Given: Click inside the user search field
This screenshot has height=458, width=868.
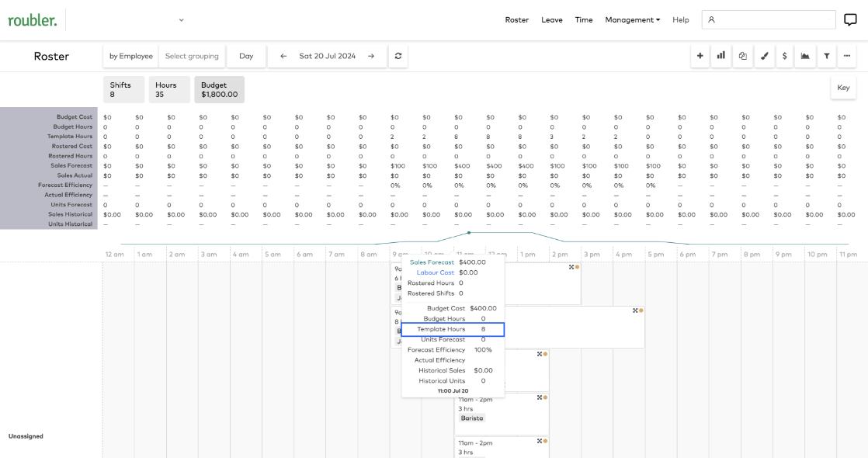Looking at the screenshot, I should click(769, 20).
